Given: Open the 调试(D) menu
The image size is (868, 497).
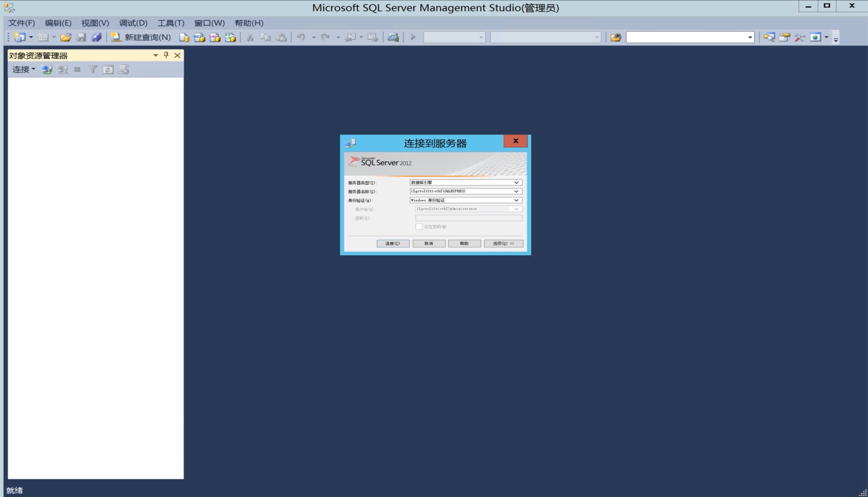Looking at the screenshot, I should coord(133,23).
